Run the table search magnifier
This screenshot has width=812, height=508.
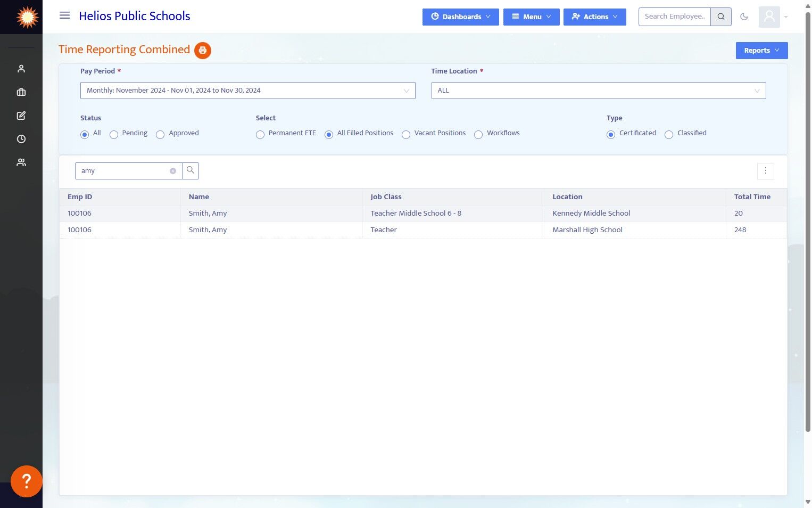(190, 170)
